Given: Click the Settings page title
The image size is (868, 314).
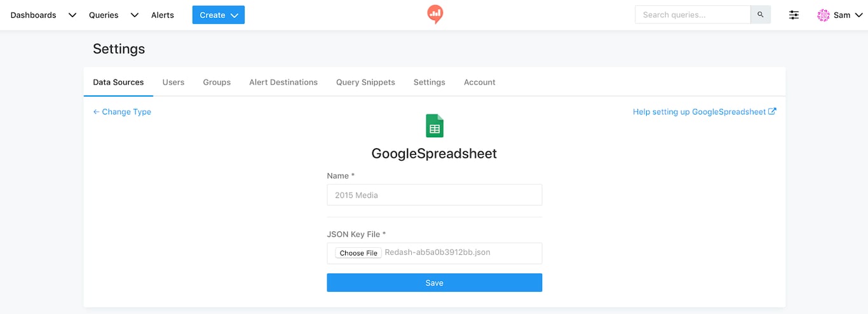Looking at the screenshot, I should (x=119, y=49).
